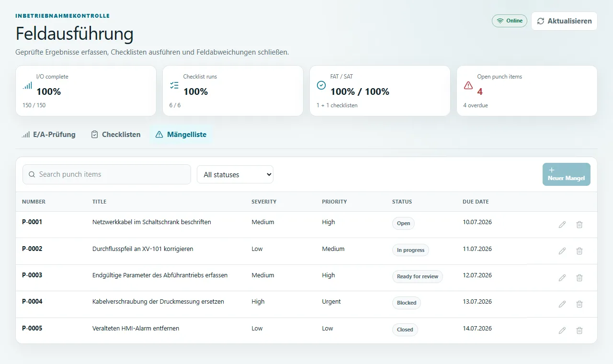The image size is (613, 364).
Task: Edit punch item P-0001 with the pencil icon
Action: [x=562, y=225]
